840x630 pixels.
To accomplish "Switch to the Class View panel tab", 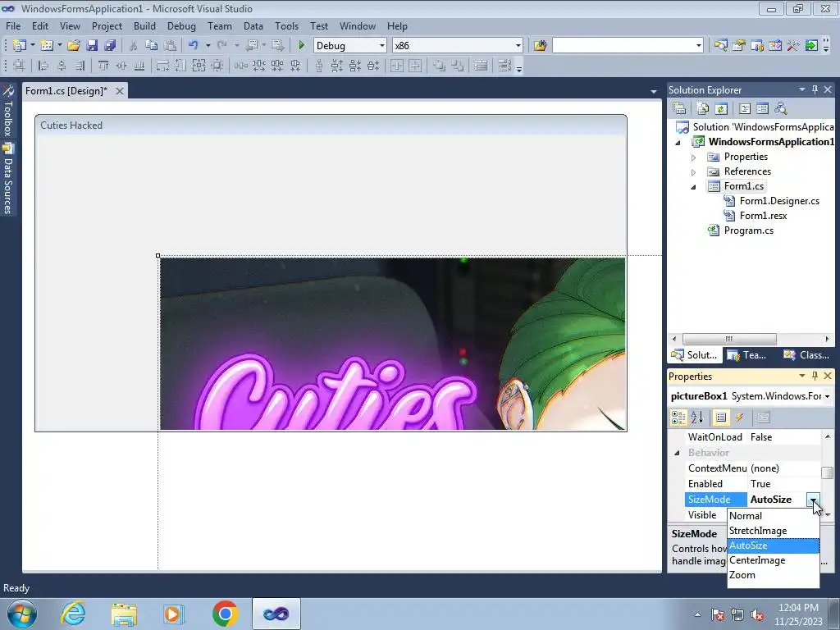I will (806, 355).
